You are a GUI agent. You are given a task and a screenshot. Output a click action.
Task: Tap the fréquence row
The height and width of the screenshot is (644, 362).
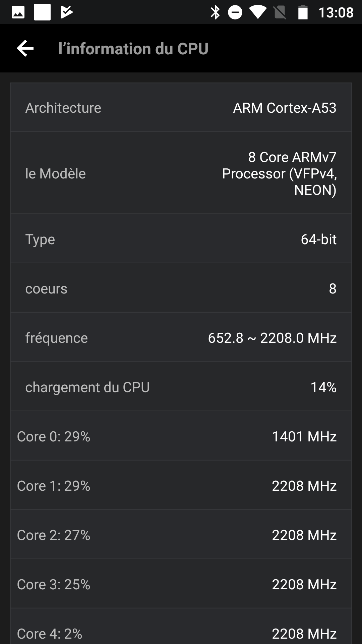181,338
